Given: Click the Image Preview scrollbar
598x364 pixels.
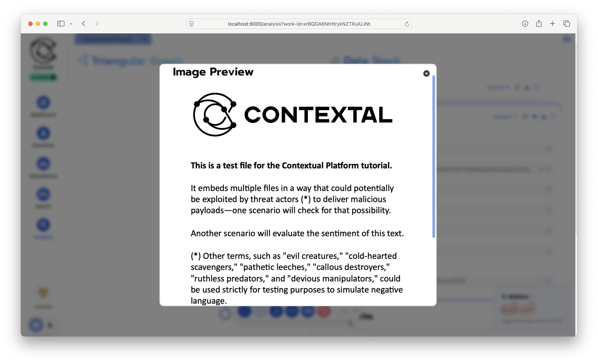Looking at the screenshot, I should 434,158.
